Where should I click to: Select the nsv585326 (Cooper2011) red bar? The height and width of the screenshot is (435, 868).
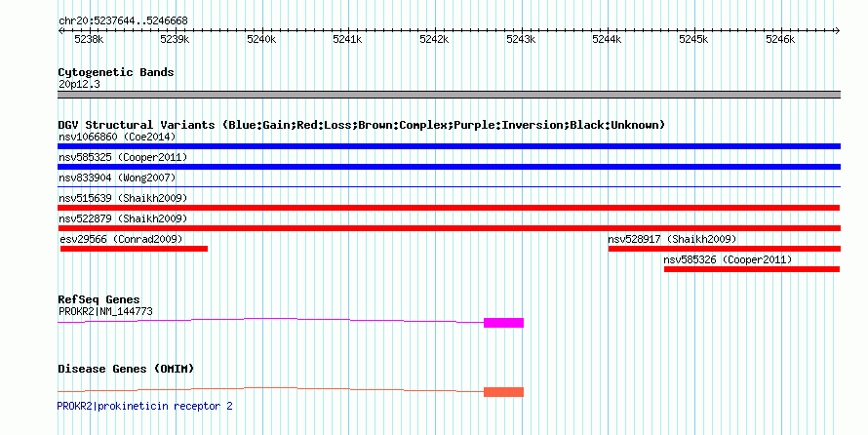point(752,269)
